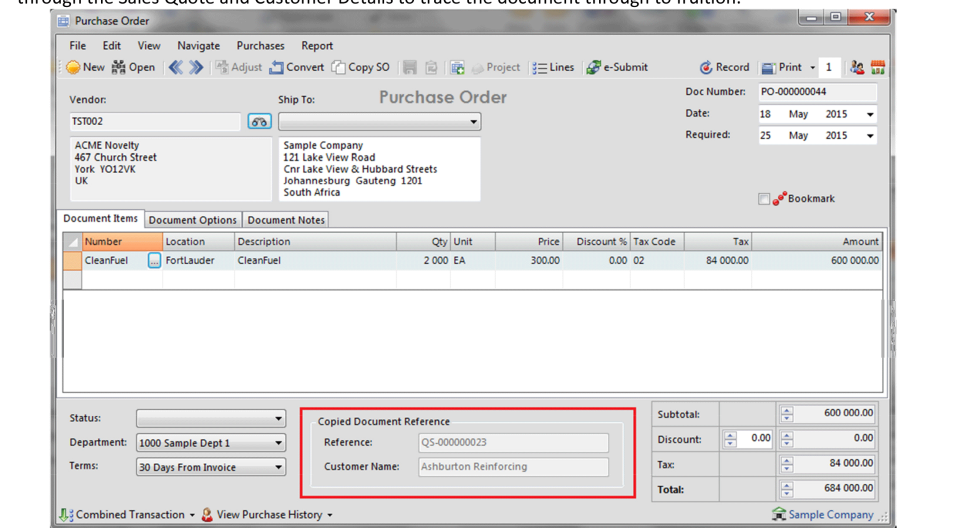Open the Combined Transaction dropdown
The image size is (960, 528).
(128, 515)
